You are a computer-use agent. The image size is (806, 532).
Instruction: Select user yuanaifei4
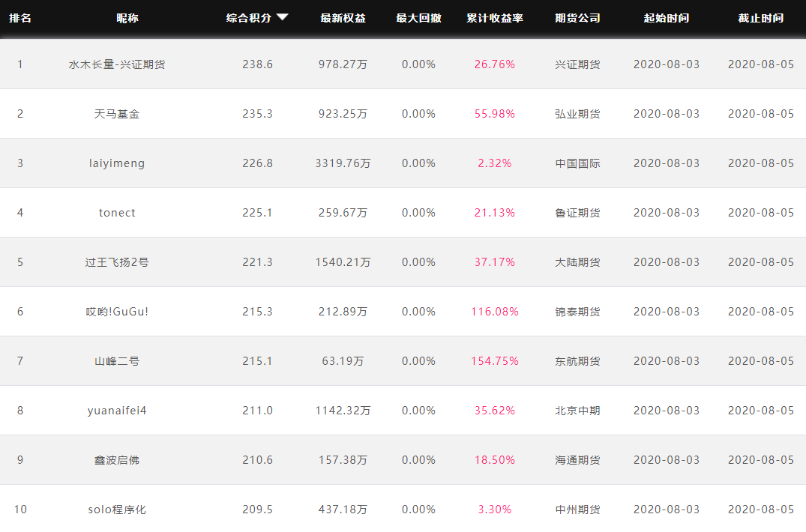pos(117,411)
